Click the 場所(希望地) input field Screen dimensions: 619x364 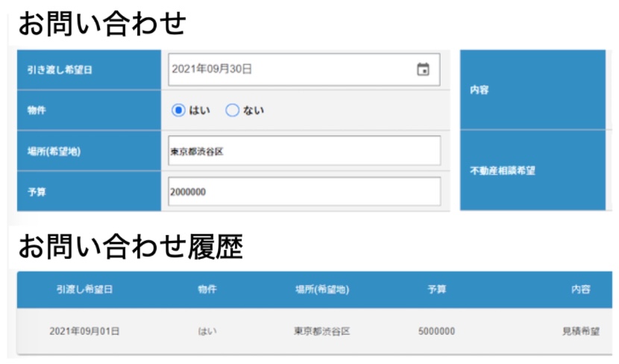(304, 151)
